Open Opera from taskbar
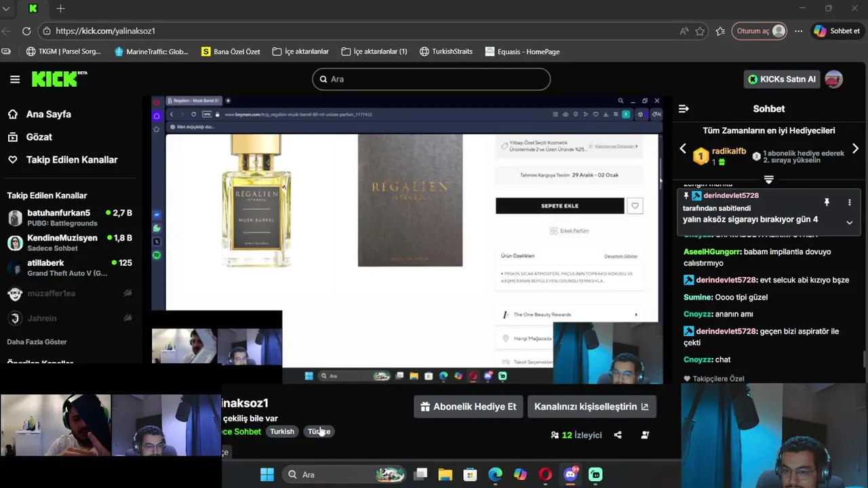The image size is (868, 488). pyautogui.click(x=545, y=474)
